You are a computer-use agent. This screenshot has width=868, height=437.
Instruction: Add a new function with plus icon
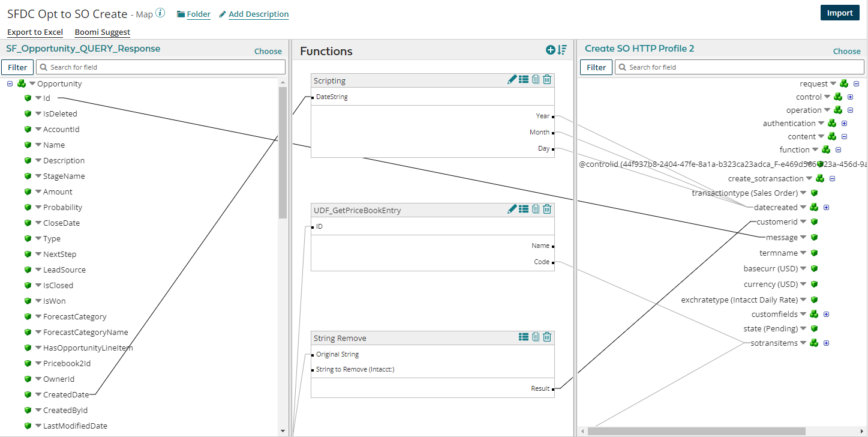pyautogui.click(x=550, y=50)
